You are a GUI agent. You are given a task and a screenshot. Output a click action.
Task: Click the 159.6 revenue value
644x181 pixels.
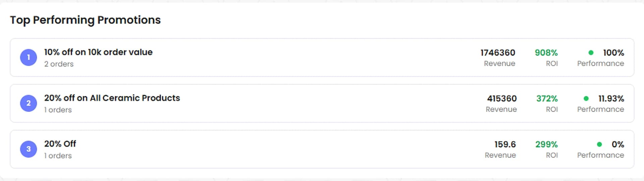click(x=505, y=144)
